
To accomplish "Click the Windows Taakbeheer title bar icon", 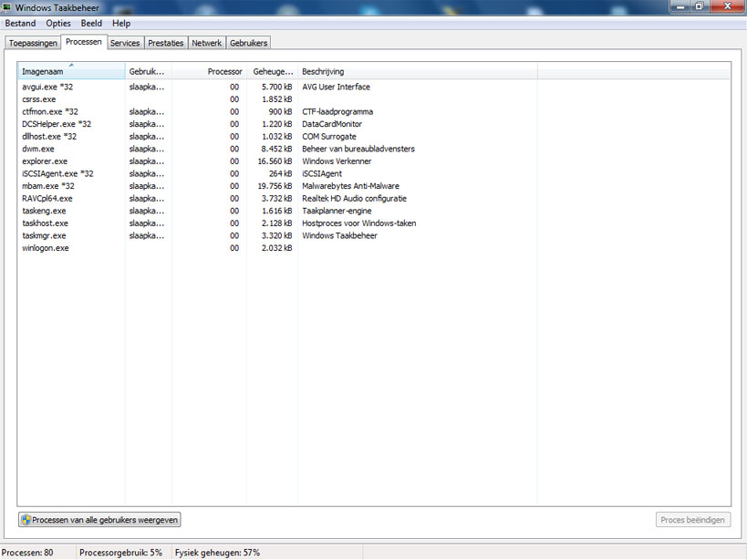I will click(x=6, y=7).
